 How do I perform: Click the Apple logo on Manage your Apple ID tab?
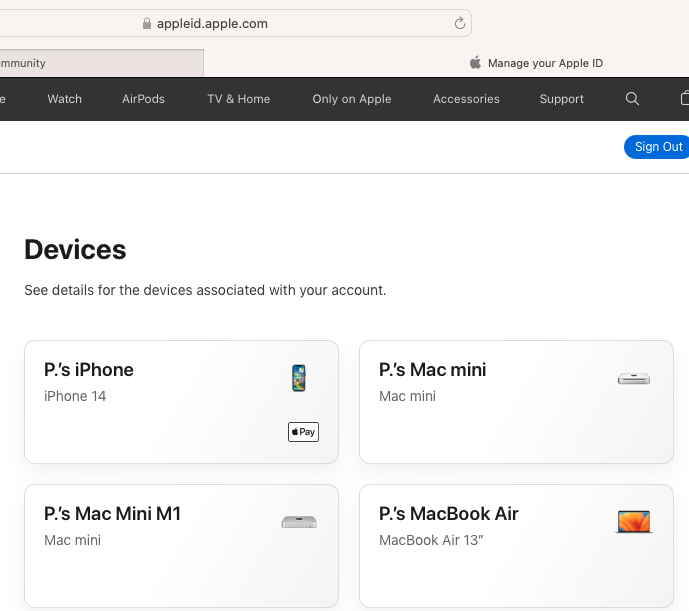pyautogui.click(x=475, y=62)
